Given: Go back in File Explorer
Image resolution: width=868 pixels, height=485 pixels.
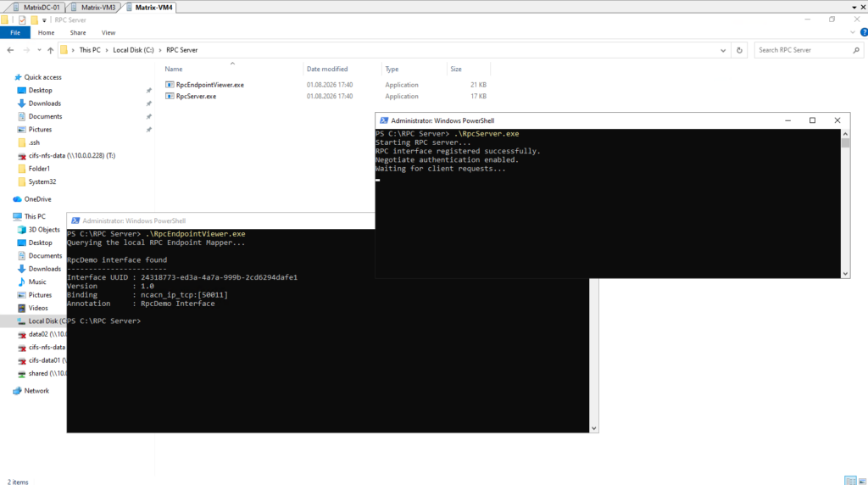Looking at the screenshot, I should pyautogui.click(x=10, y=50).
